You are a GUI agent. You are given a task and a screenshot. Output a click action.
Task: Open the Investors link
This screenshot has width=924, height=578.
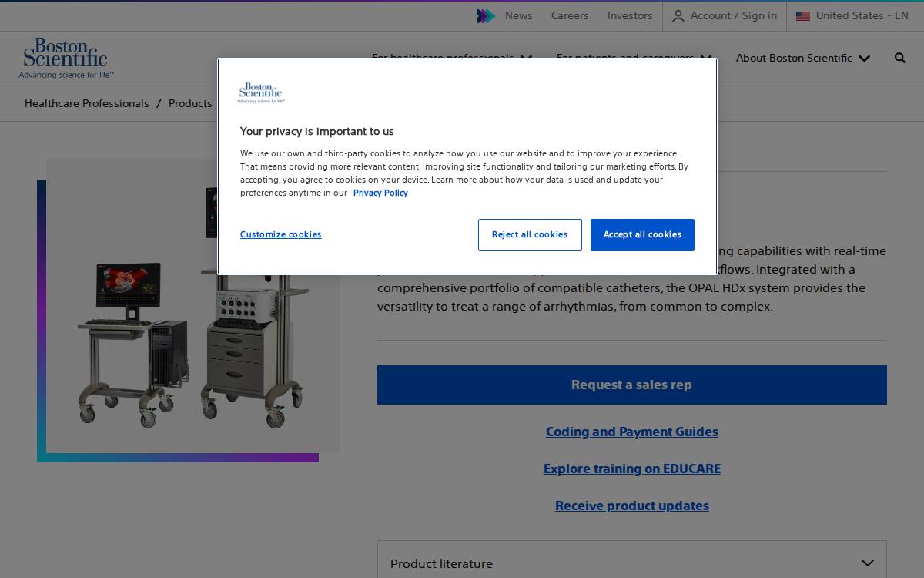pyautogui.click(x=630, y=15)
